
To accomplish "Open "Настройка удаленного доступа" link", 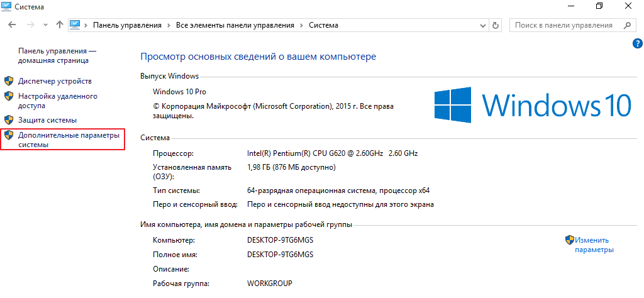I will click(x=57, y=101).
